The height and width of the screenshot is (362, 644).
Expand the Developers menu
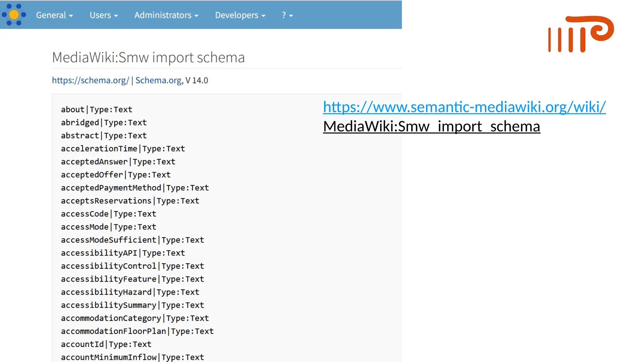[x=240, y=15]
